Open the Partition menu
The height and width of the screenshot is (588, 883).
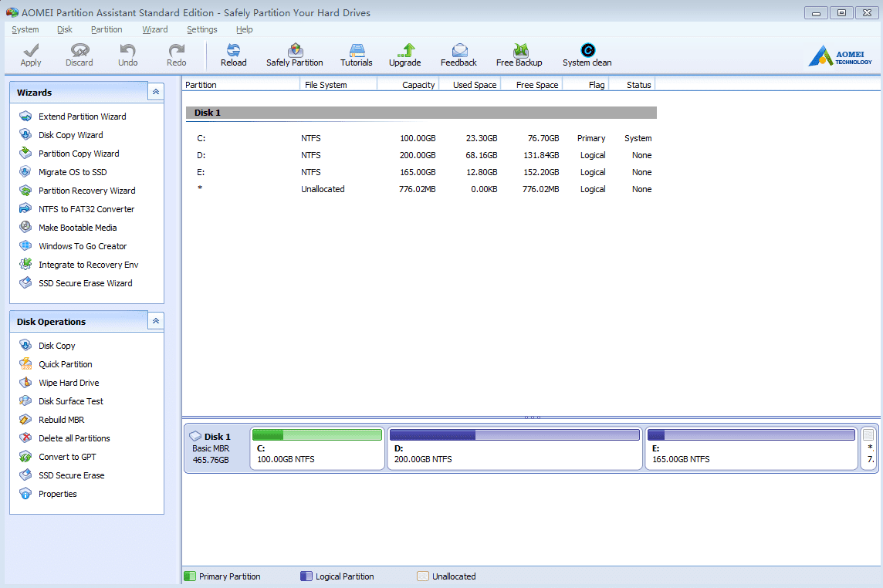click(107, 29)
